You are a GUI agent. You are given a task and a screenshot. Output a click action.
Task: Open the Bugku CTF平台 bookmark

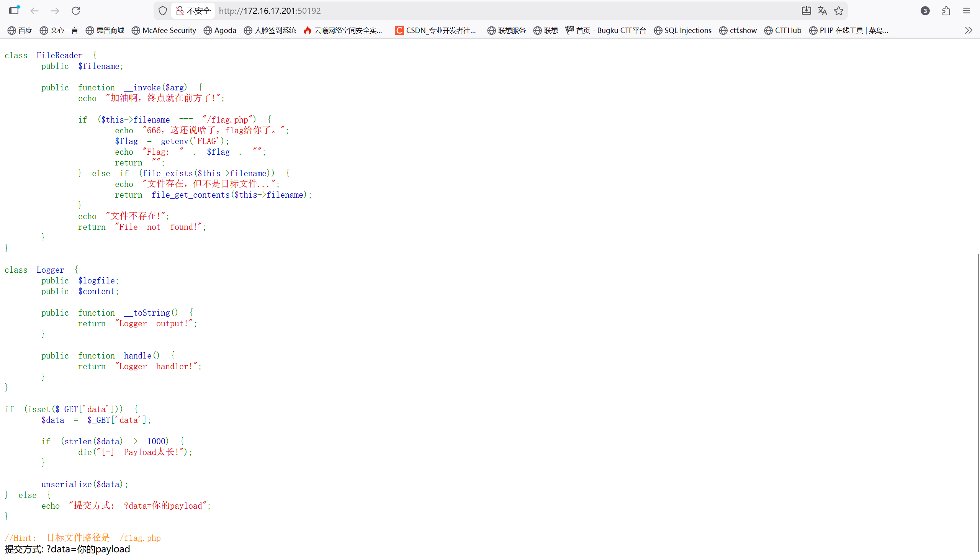(x=606, y=30)
